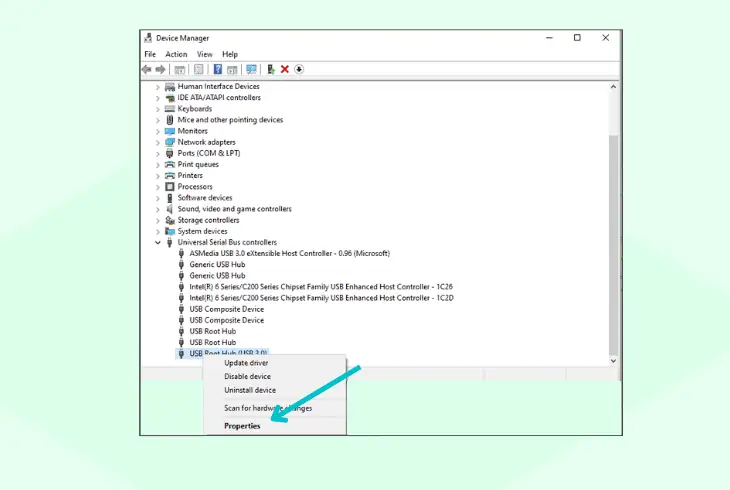730x490 pixels.
Task: Click the IDE ATA/ATAPI controllers icon
Action: [170, 97]
